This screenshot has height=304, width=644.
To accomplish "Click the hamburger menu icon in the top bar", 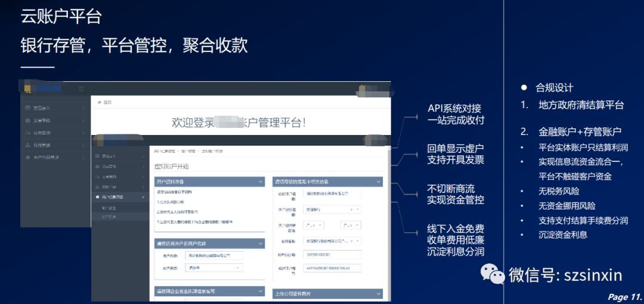I will click(x=82, y=88).
